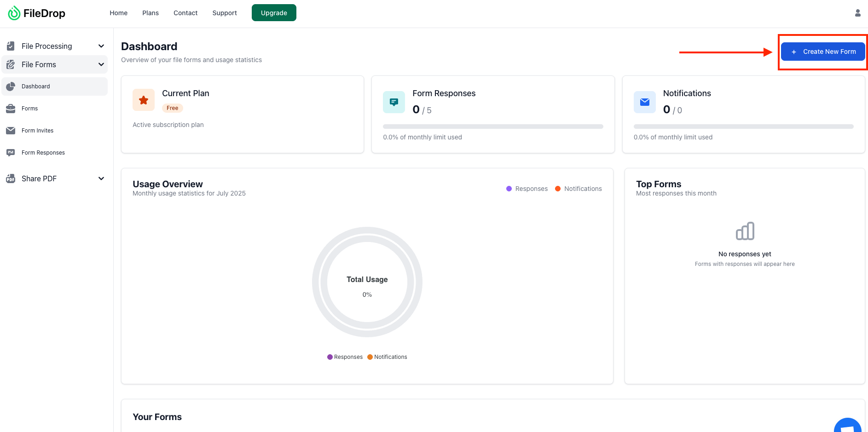Image resolution: width=868 pixels, height=432 pixels.
Task: Click the 'No responses yet' message
Action: [745, 254]
